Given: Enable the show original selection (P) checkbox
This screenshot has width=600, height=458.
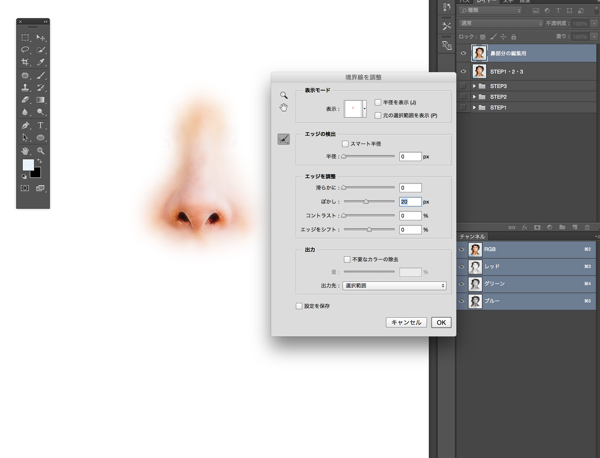Looking at the screenshot, I should pos(378,115).
